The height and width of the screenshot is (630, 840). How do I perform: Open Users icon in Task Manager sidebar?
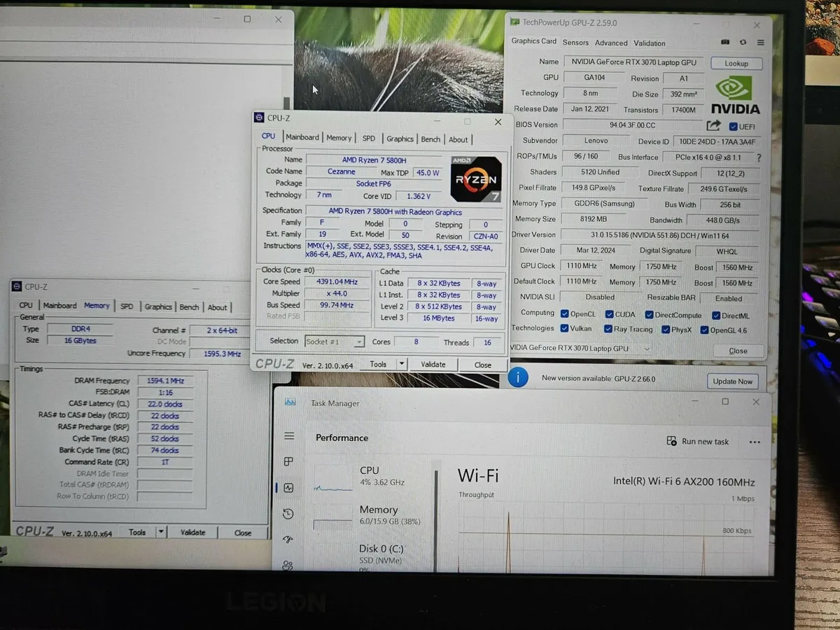pyautogui.click(x=288, y=565)
